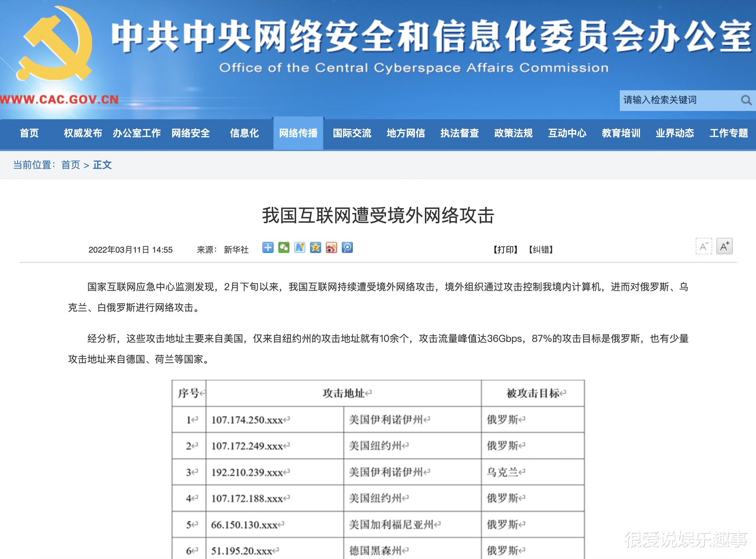Click the Office of the Central Cyberspace Affairs Commission banner text
Screen dimensions: 756x559
click(414, 68)
